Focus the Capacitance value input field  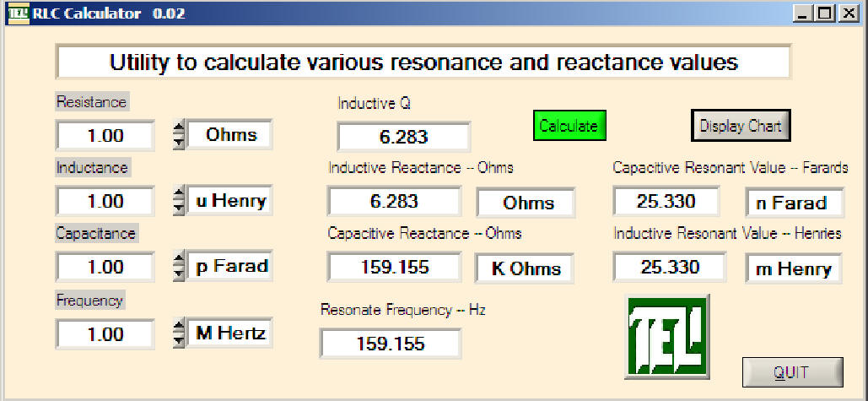(105, 268)
